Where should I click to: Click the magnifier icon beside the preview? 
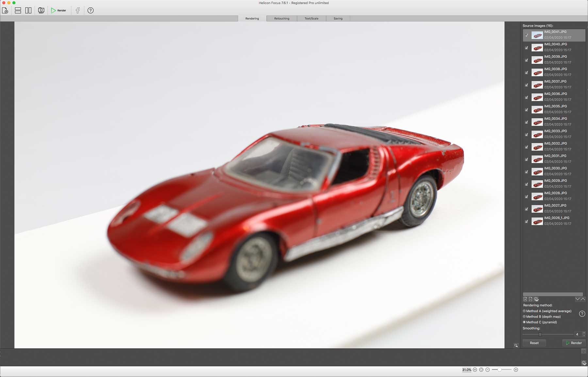516,346
